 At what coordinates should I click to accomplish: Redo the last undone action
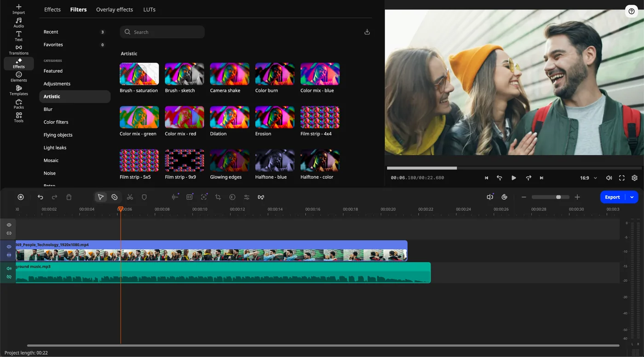click(54, 197)
